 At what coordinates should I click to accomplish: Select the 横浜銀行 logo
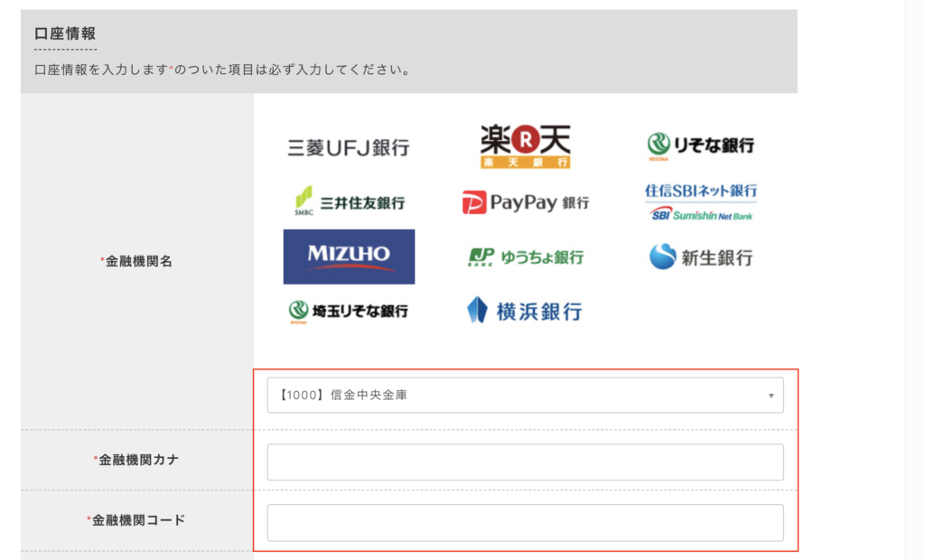click(524, 311)
